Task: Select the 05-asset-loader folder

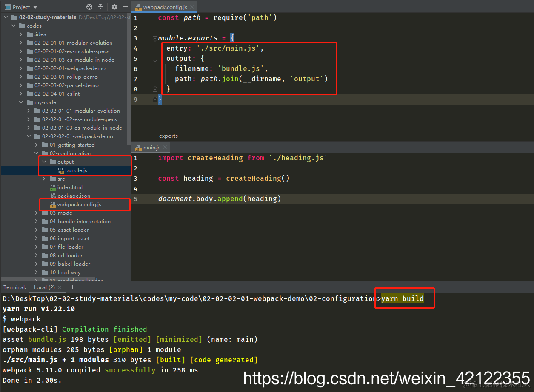Action: point(69,230)
